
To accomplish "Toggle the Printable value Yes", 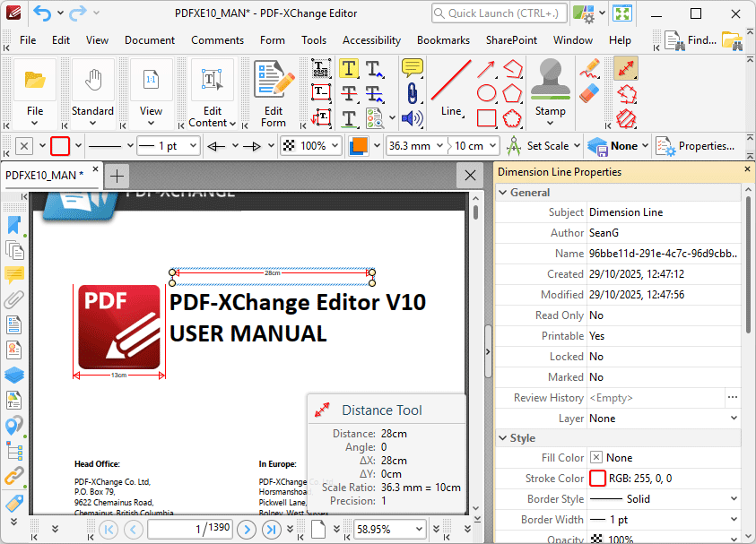I will [664, 336].
